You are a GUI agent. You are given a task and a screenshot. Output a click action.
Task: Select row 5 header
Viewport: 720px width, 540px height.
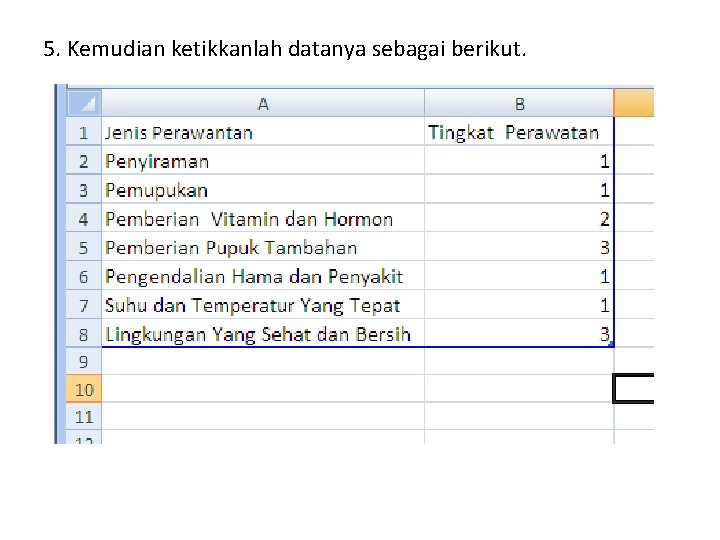pos(84,248)
